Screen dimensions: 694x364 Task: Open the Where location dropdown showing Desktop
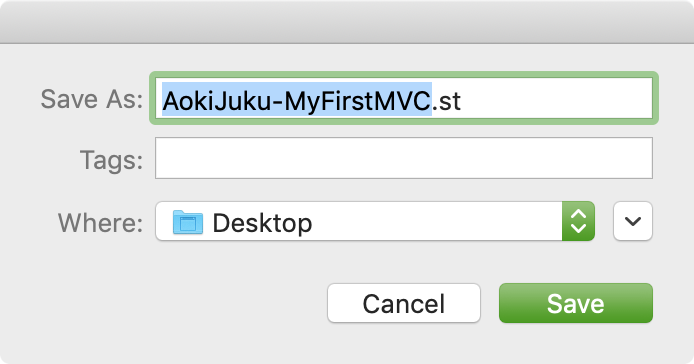374,221
